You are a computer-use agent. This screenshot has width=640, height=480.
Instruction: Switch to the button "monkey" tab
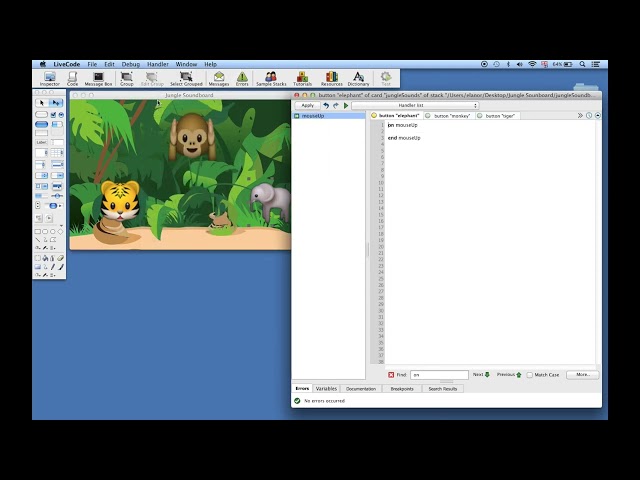click(x=449, y=116)
